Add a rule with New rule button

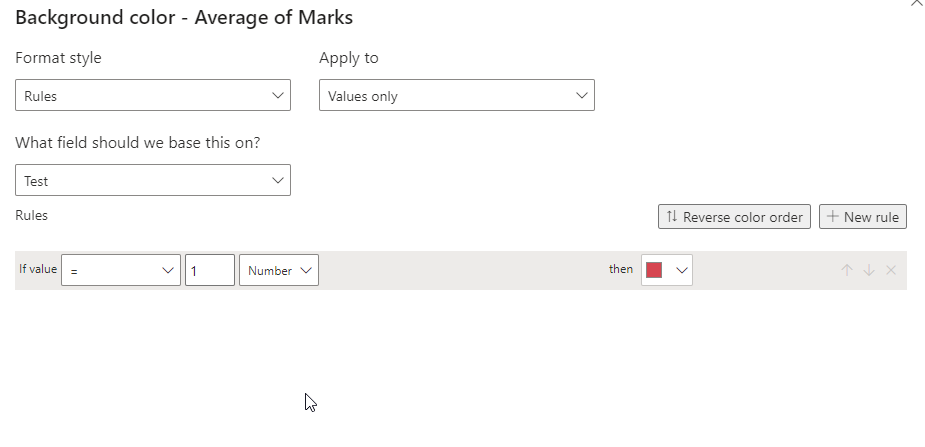(x=862, y=216)
